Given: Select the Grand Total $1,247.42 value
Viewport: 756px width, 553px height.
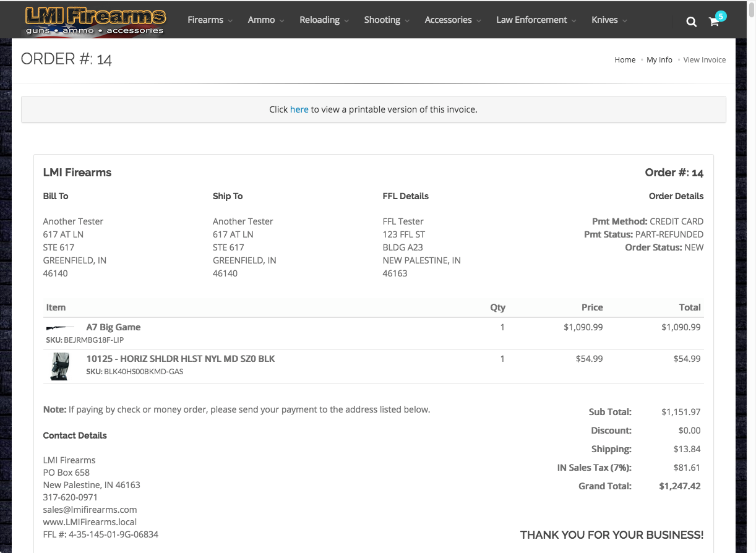Looking at the screenshot, I should (680, 486).
